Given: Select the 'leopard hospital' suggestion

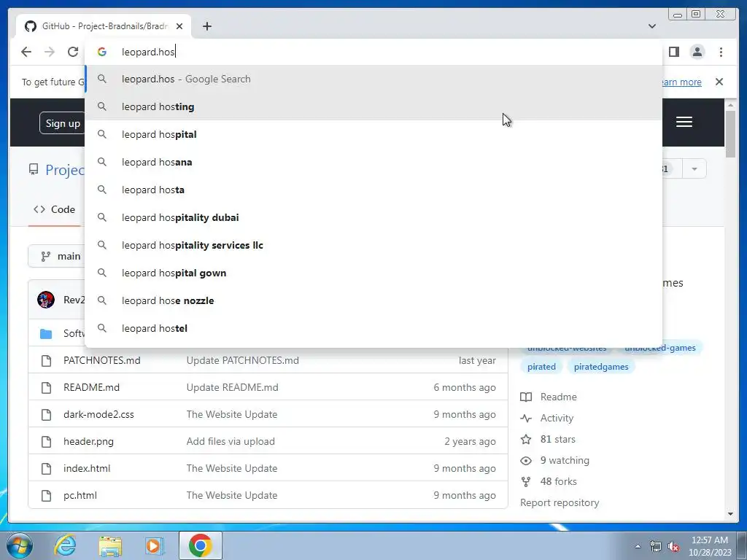Looking at the screenshot, I should click(373, 134).
